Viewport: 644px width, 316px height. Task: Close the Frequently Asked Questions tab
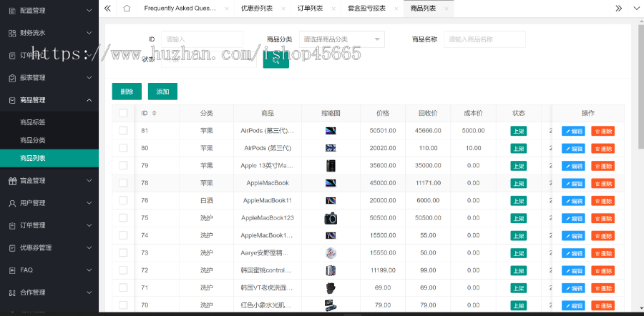(227, 9)
